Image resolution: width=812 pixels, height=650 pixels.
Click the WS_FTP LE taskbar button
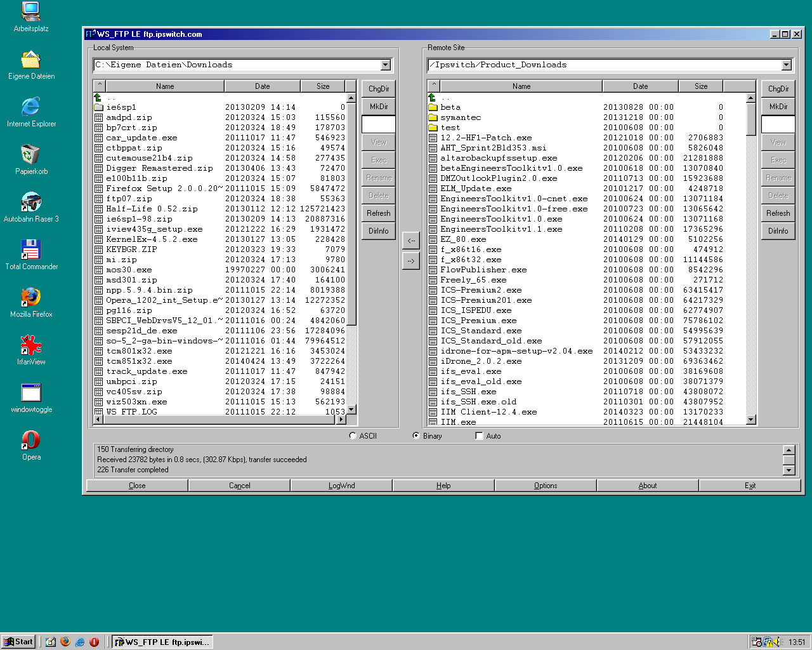click(161, 642)
